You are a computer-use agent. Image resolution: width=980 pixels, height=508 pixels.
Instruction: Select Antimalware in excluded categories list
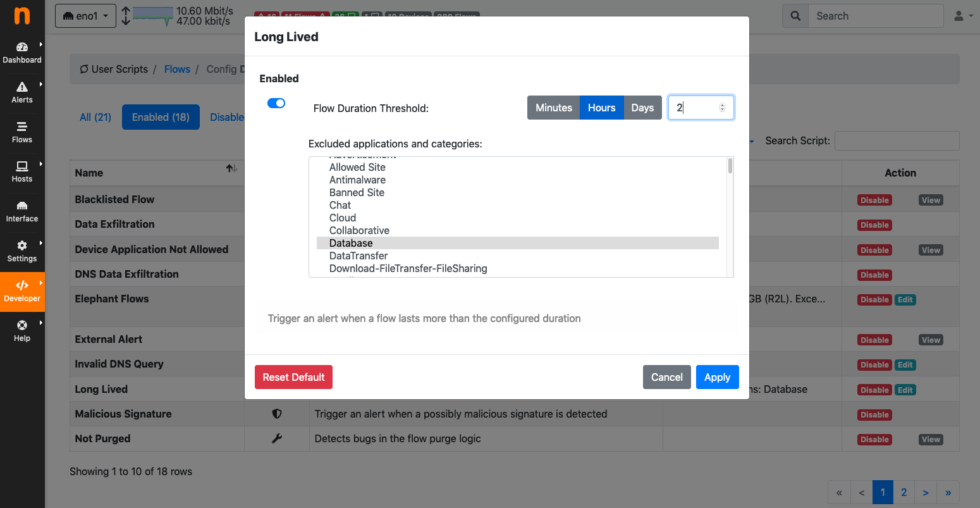[357, 180]
